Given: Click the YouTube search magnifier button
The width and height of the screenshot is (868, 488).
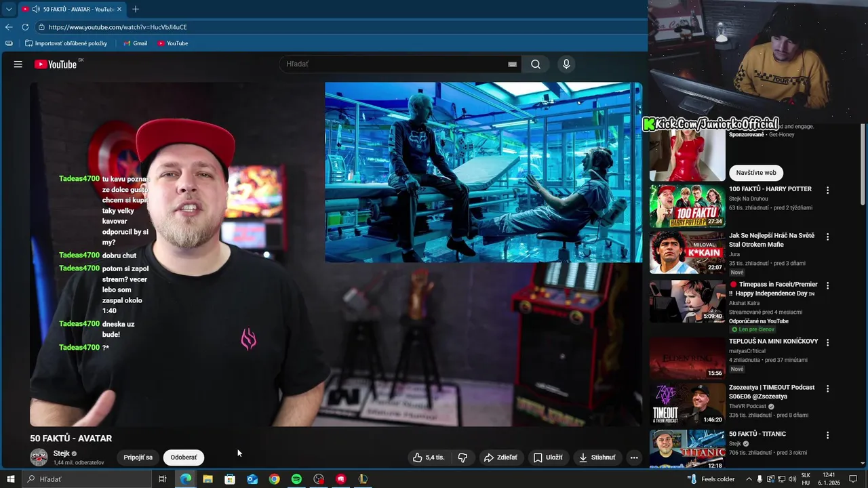Looking at the screenshot, I should tap(536, 64).
